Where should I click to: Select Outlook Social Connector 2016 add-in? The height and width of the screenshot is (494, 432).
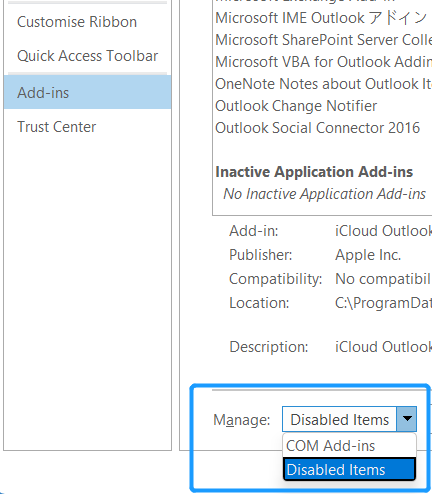323,128
